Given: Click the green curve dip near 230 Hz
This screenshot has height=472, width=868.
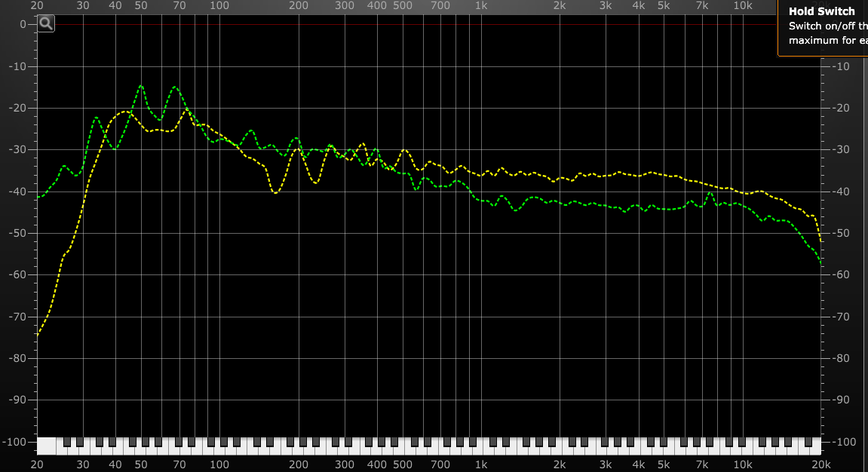Looking at the screenshot, I should (x=314, y=182).
